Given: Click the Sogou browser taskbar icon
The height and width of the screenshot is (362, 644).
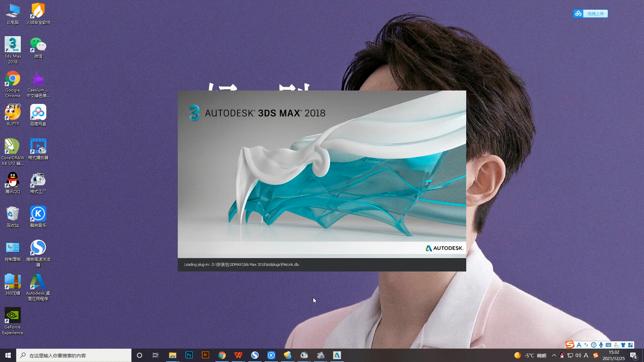Looking at the screenshot, I should [x=255, y=355].
